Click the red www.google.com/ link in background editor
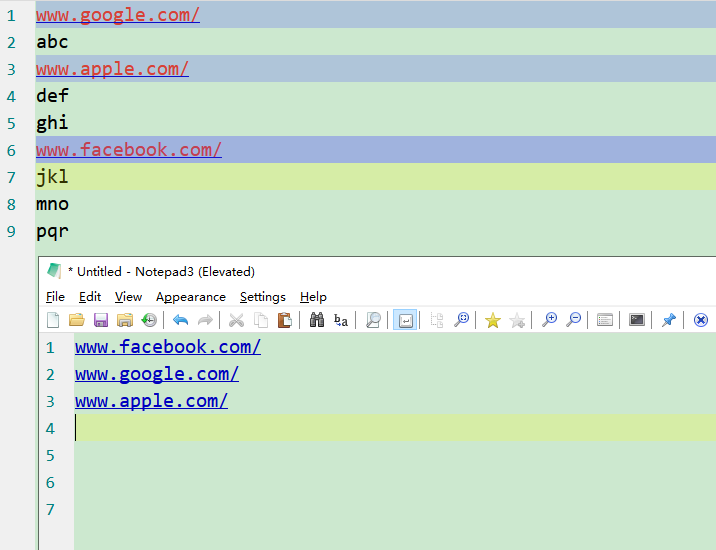The height and width of the screenshot is (550, 716). pyautogui.click(x=118, y=15)
